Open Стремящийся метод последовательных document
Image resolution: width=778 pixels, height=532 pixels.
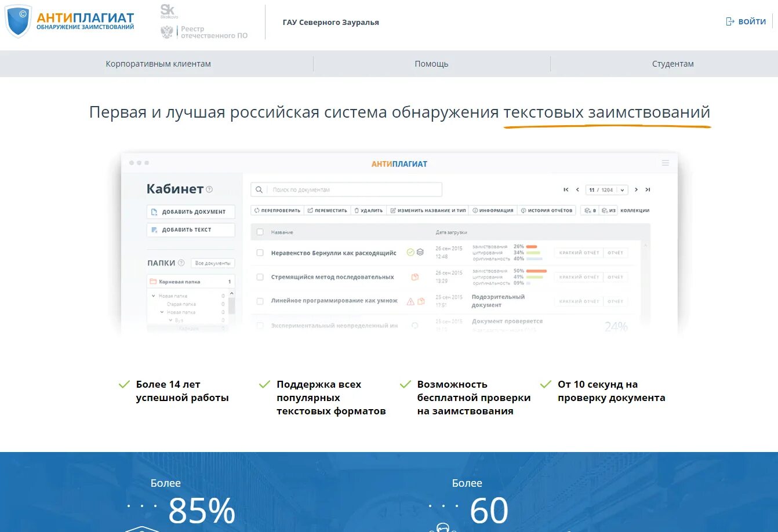[x=332, y=277]
